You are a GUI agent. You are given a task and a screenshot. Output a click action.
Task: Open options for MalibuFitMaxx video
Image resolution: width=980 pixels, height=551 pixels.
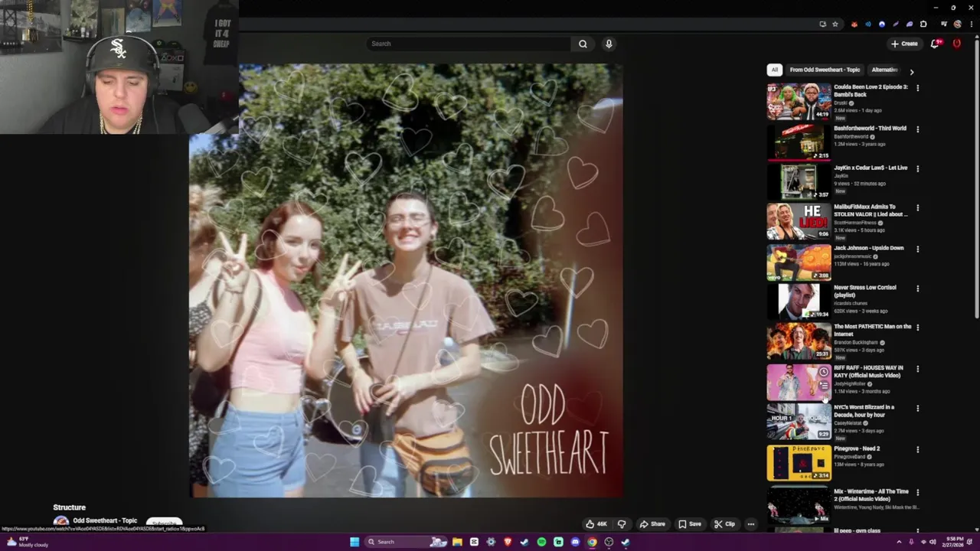[917, 208]
